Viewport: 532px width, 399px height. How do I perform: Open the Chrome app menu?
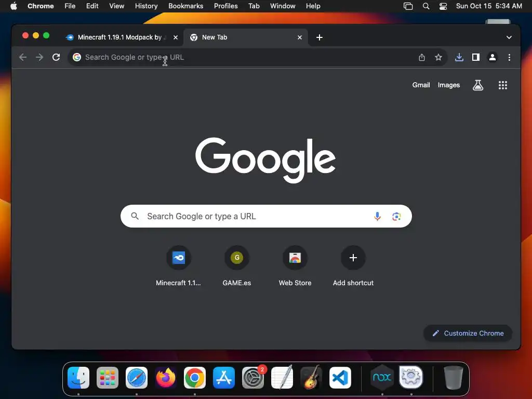point(41,6)
